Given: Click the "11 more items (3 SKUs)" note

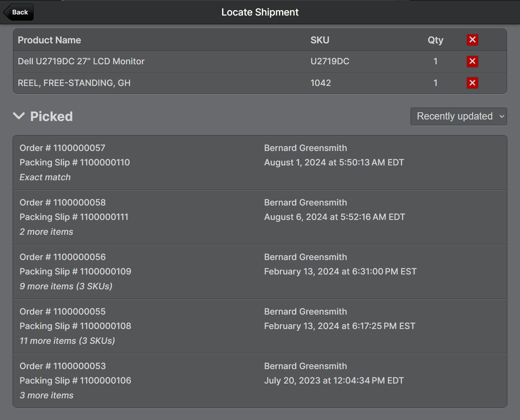Looking at the screenshot, I should (x=67, y=341).
